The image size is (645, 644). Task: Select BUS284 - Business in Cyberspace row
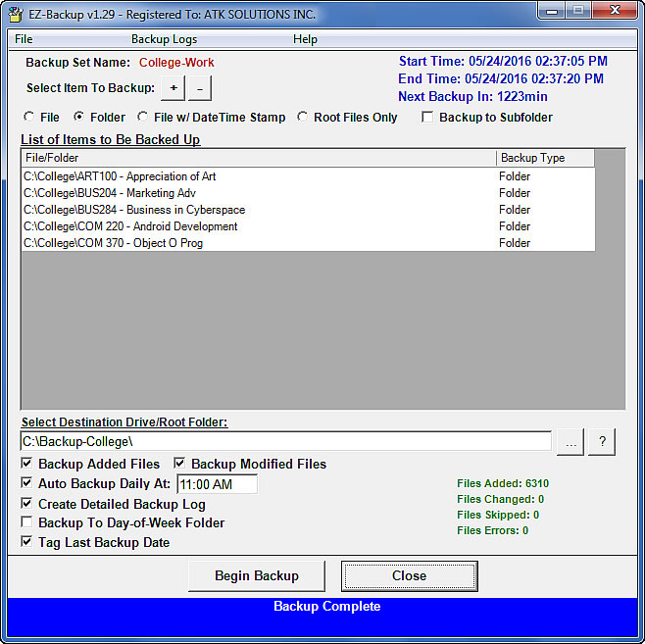coord(308,210)
